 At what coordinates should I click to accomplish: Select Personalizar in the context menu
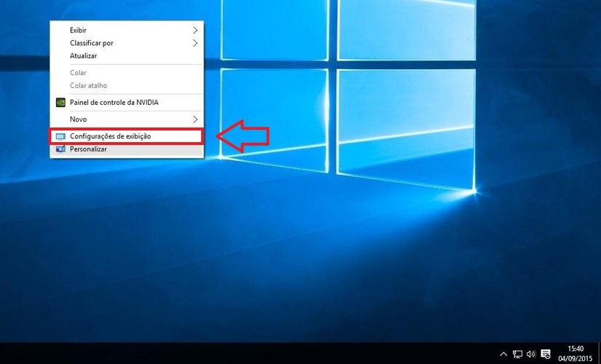click(127, 149)
